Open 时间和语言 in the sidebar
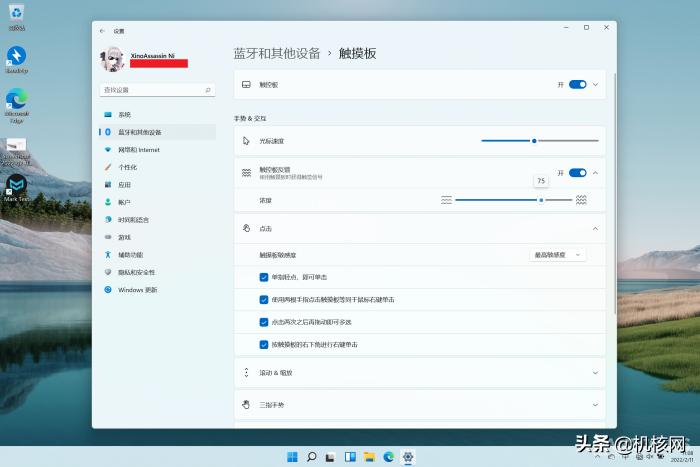This screenshot has width=700, height=467. (x=157, y=220)
